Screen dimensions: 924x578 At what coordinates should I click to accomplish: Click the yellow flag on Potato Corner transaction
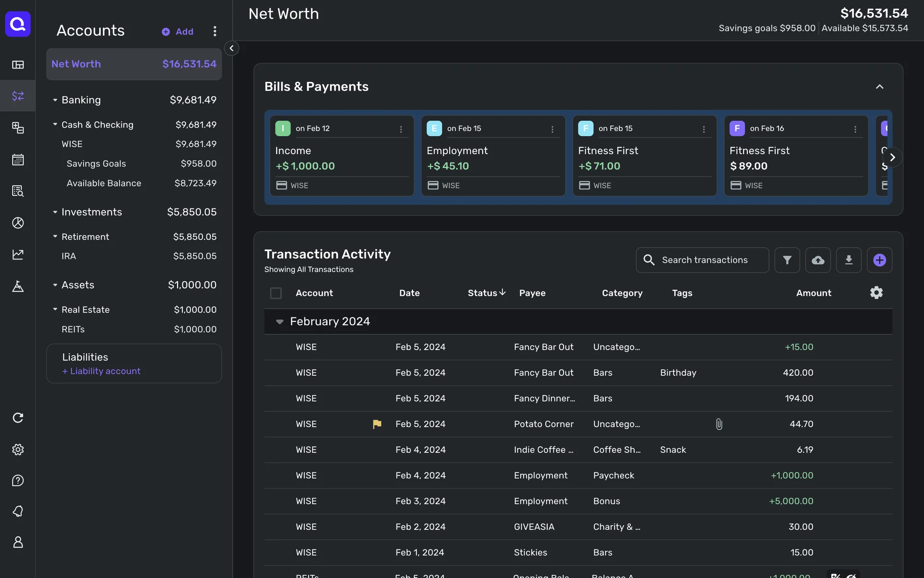[x=377, y=424]
